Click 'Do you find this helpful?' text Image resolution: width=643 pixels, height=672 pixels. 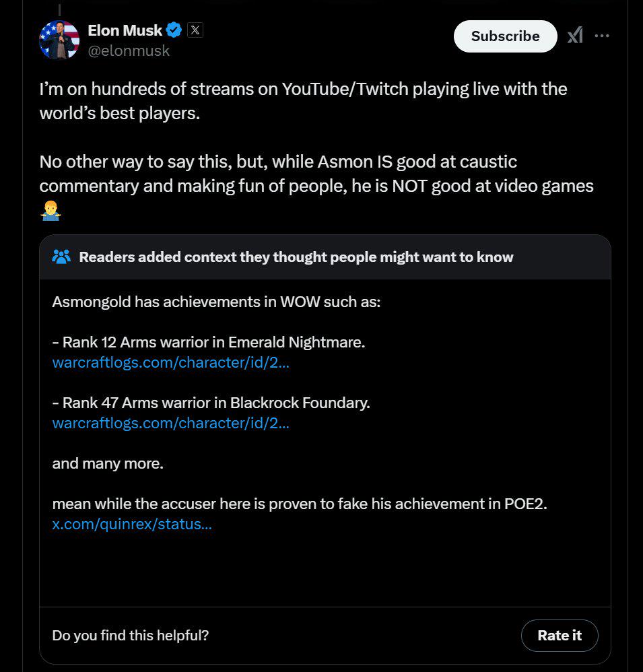click(130, 635)
